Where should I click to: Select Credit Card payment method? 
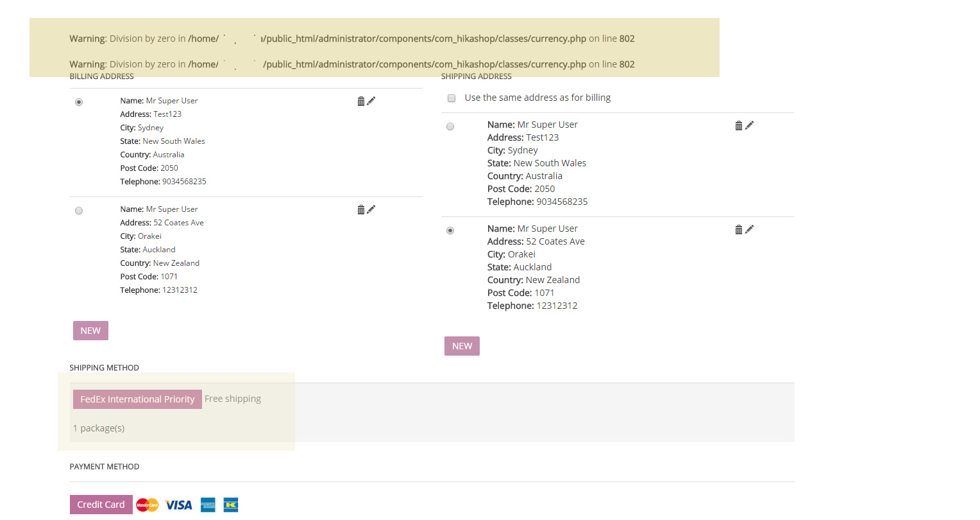[101, 505]
